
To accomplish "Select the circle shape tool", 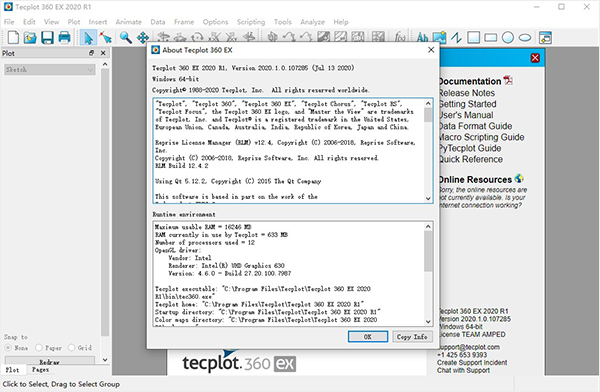I will (507, 38).
